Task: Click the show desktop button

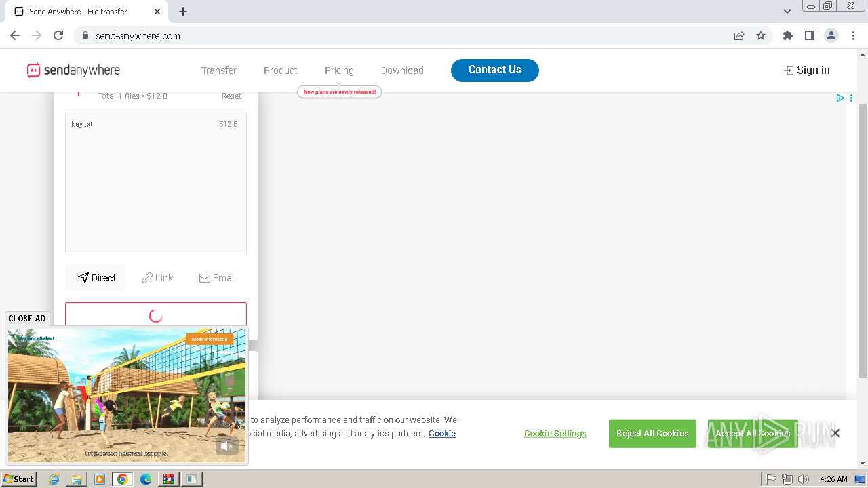Action: [860, 479]
